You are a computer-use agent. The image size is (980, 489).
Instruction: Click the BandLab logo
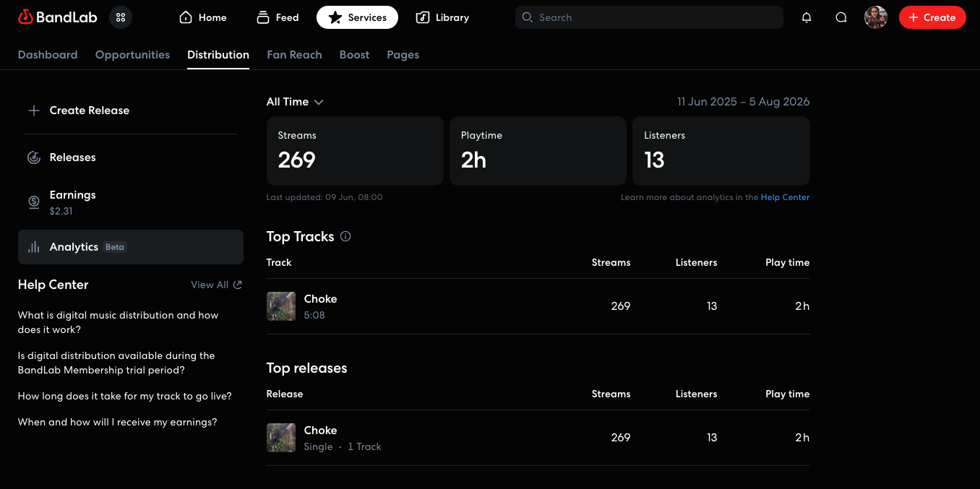coord(53,17)
